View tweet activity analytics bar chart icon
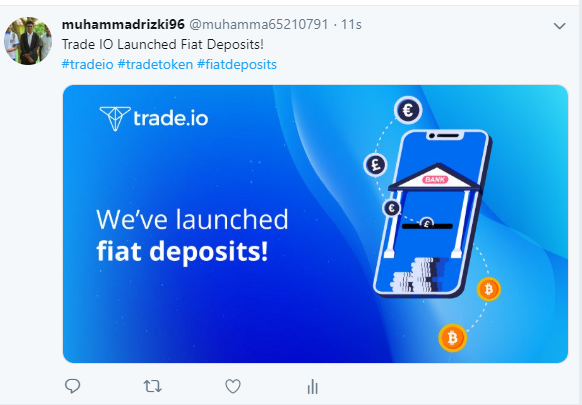Viewport: 582px width, 405px height. [x=313, y=386]
